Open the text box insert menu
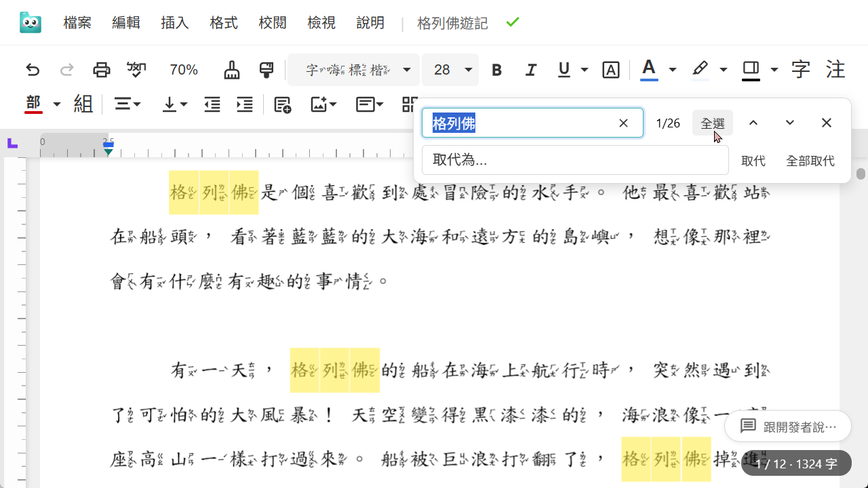Viewport: 868px width, 488px height. (370, 104)
